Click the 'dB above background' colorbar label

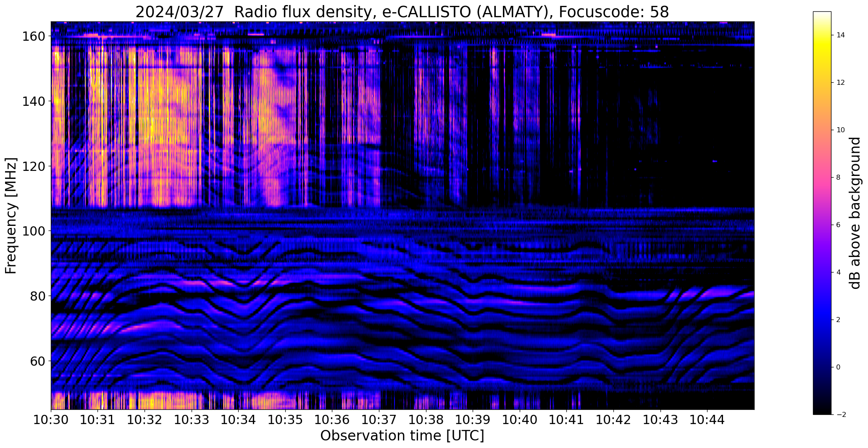click(855, 213)
